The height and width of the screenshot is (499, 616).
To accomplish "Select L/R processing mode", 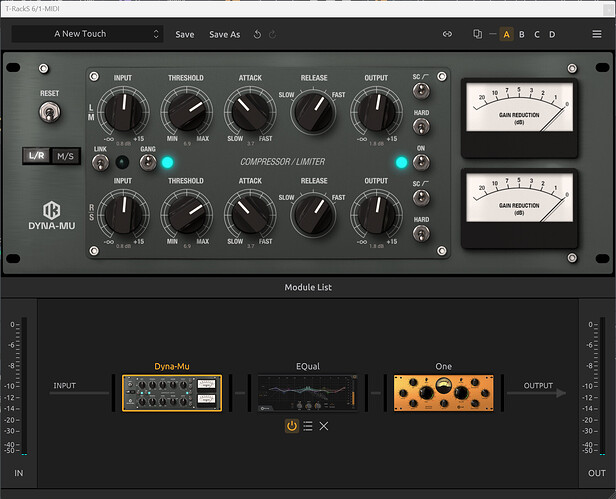I will pyautogui.click(x=37, y=156).
